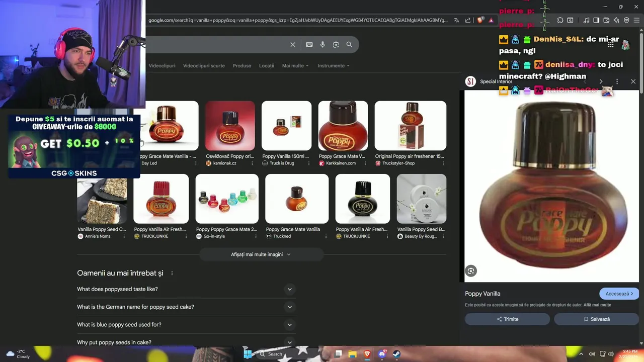Image resolution: width=644 pixels, height=362 pixels.
Task: Click the volume speaker icon in system tray
Action: [x=592, y=354]
